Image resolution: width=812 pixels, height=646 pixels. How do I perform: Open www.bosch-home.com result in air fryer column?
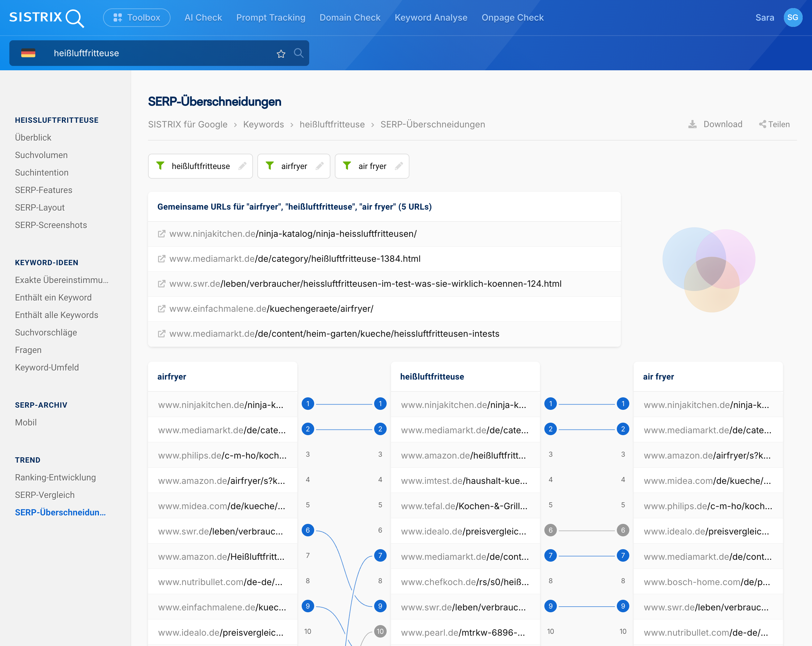click(707, 582)
